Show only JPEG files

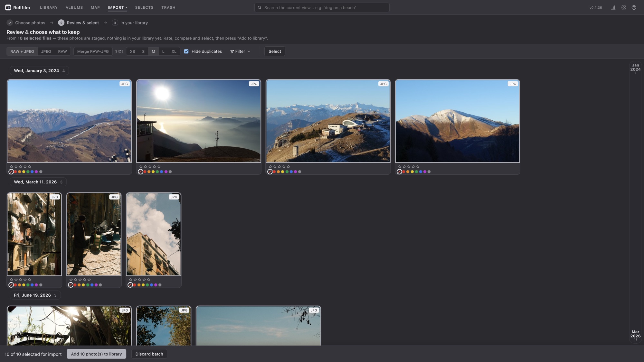(x=46, y=51)
